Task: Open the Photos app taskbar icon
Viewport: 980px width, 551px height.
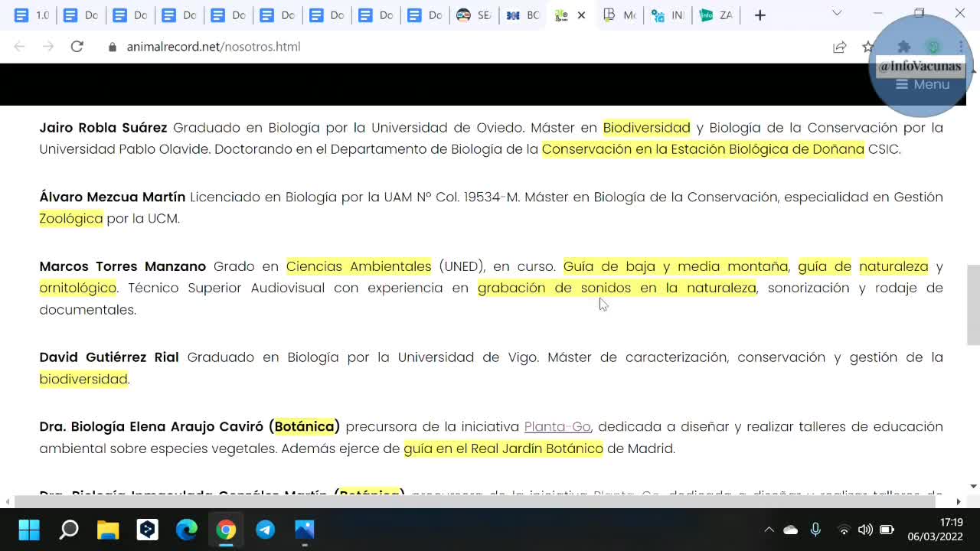Action: click(305, 530)
